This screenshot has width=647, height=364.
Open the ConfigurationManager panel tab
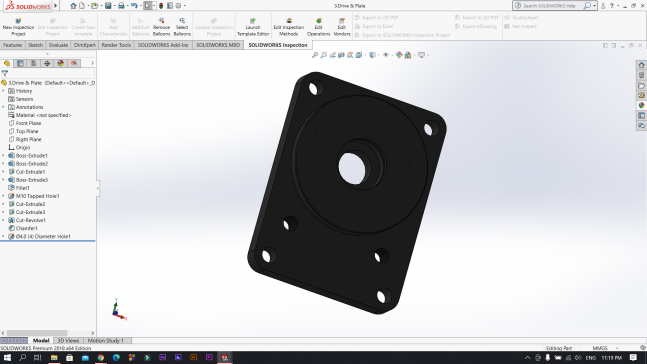34,63
